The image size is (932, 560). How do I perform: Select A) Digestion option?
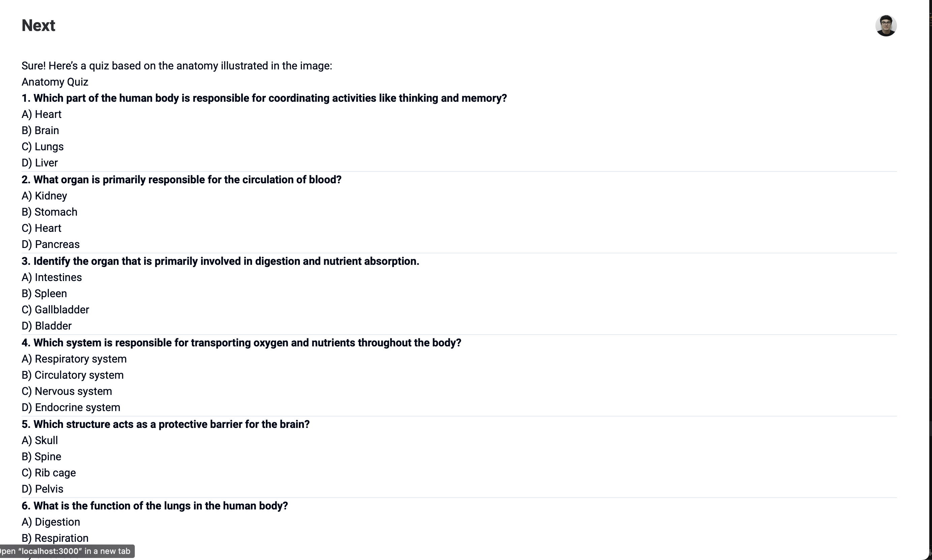(x=51, y=522)
